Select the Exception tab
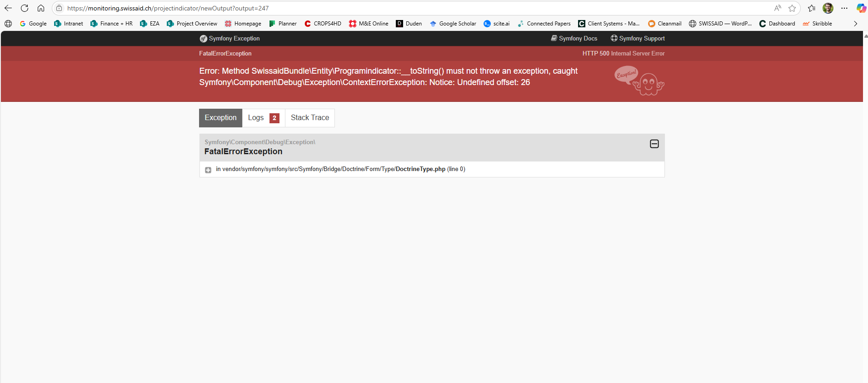Image resolution: width=868 pixels, height=383 pixels. (220, 118)
